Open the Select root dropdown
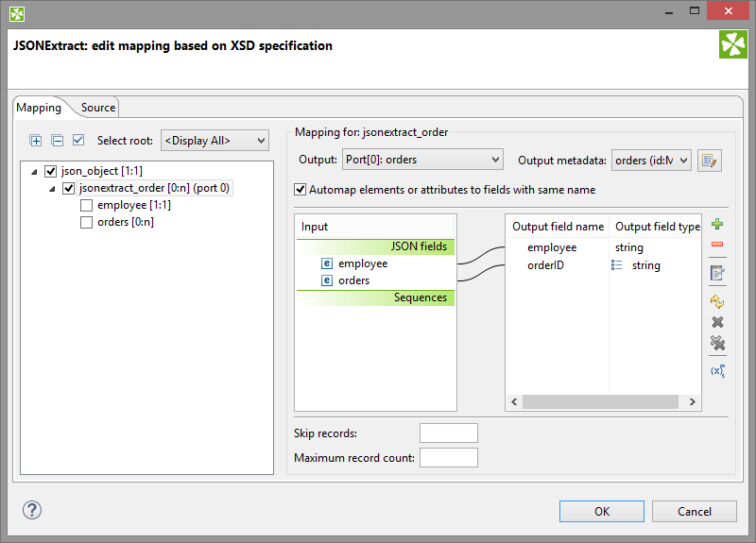This screenshot has height=543, width=756. click(x=215, y=141)
